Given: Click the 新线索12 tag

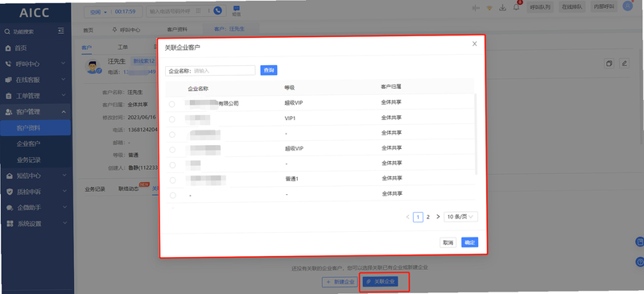Looking at the screenshot, I should [x=144, y=61].
